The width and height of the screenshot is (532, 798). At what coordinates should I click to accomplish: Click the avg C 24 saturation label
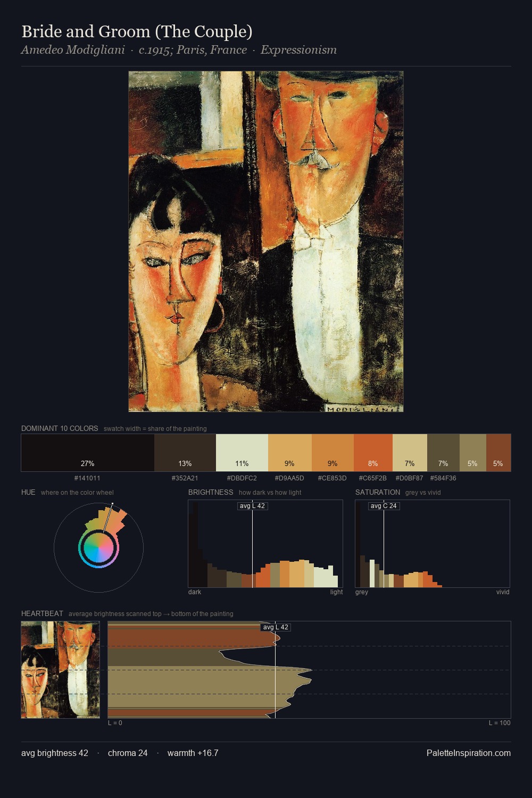tap(384, 506)
